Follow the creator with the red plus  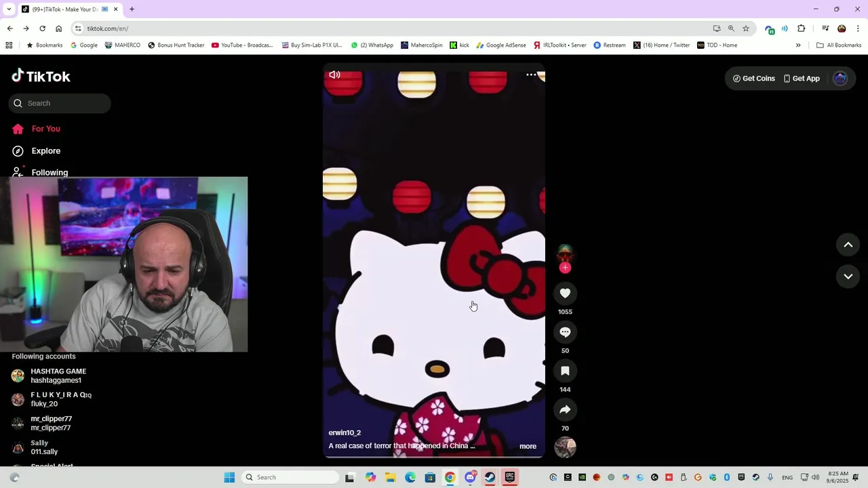(565, 268)
